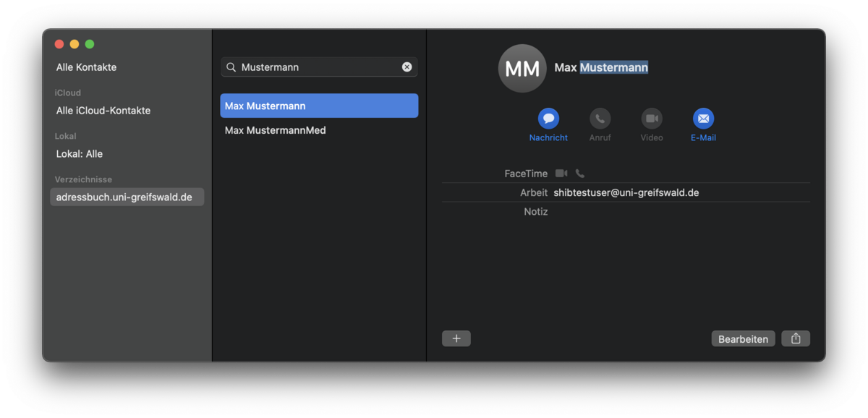Click the magnifying glass search icon
Viewport: 868px width, 418px height.
(231, 67)
